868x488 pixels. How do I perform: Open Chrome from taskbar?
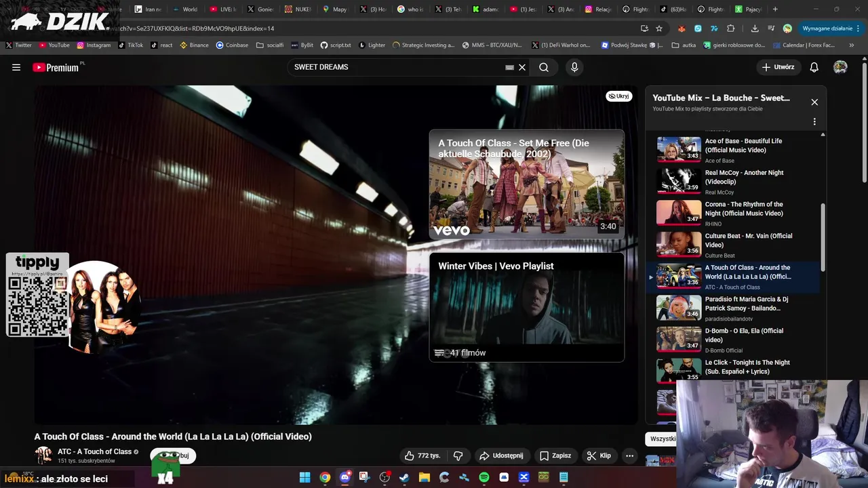pyautogui.click(x=325, y=477)
